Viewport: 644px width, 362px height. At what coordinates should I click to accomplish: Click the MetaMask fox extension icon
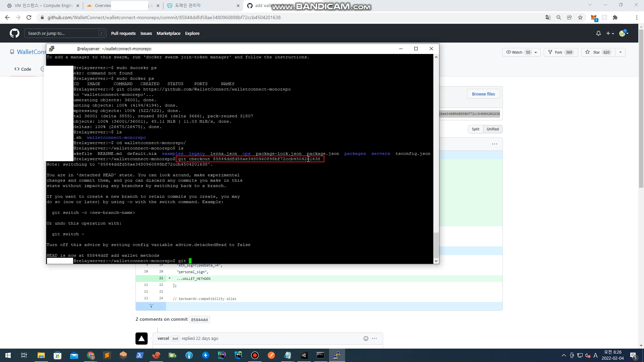coord(594,18)
